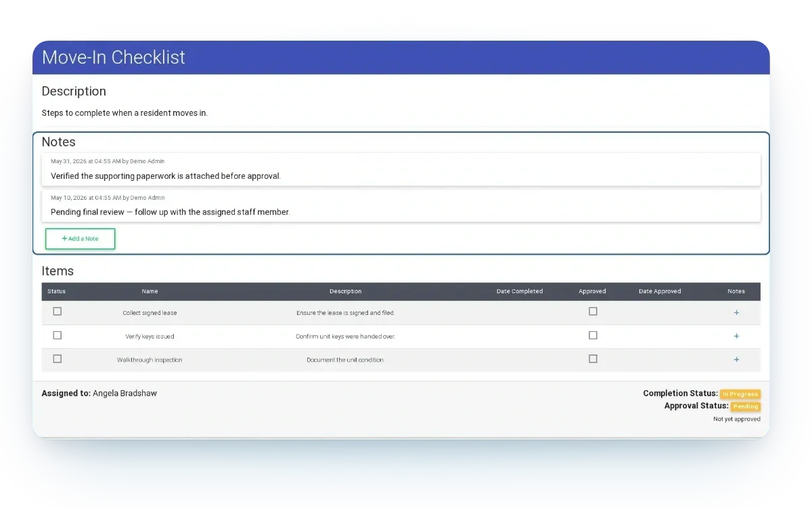
Task: Click the Status column header
Action: coord(57,291)
